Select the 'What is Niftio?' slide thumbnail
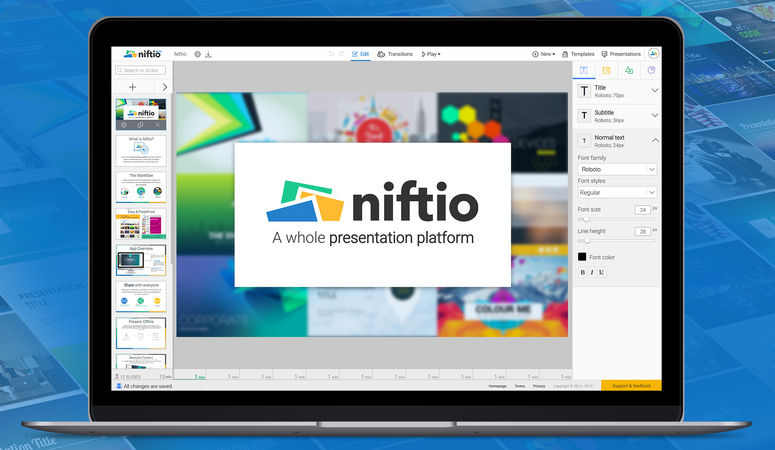 tap(141, 150)
